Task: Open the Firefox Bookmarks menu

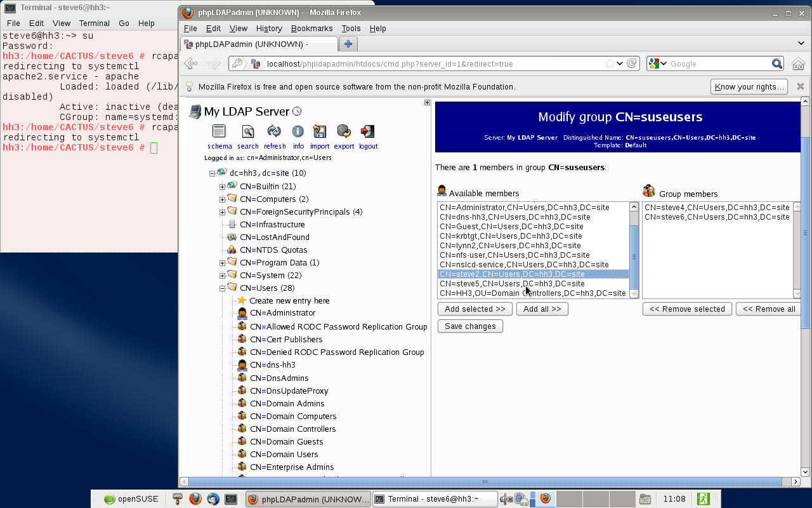Action: pos(312,29)
